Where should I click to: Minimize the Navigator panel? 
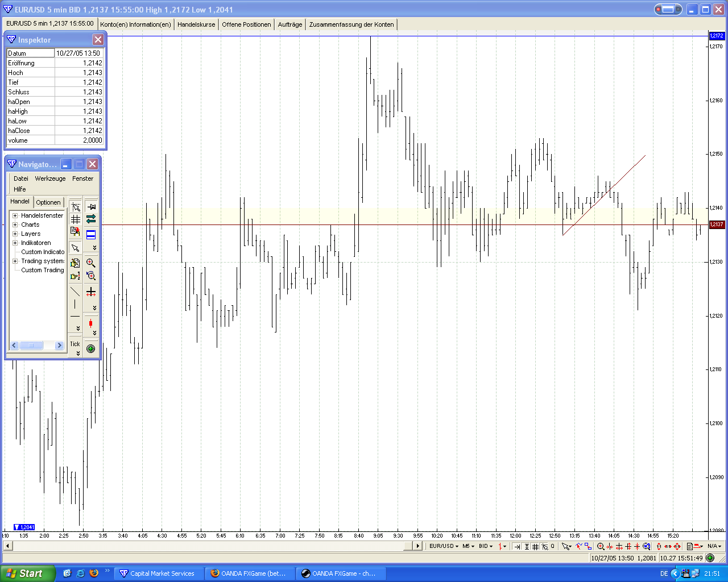[x=66, y=164]
